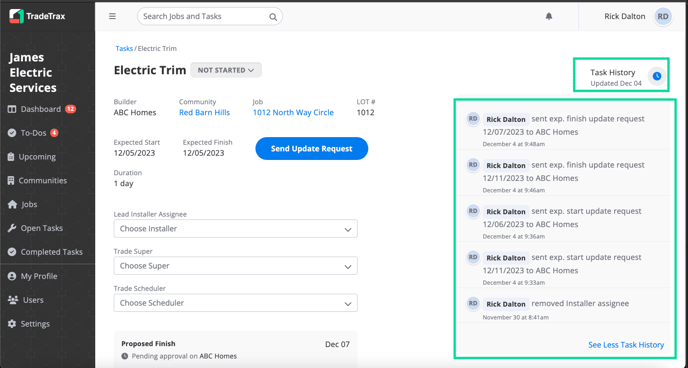
Task: Click the To-Dos 4 notification badge
Action: (54, 132)
